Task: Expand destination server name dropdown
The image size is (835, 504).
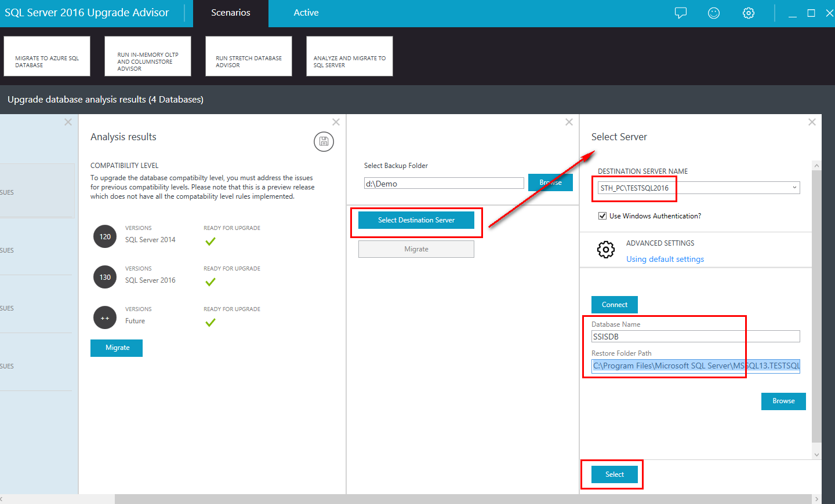Action: click(794, 188)
